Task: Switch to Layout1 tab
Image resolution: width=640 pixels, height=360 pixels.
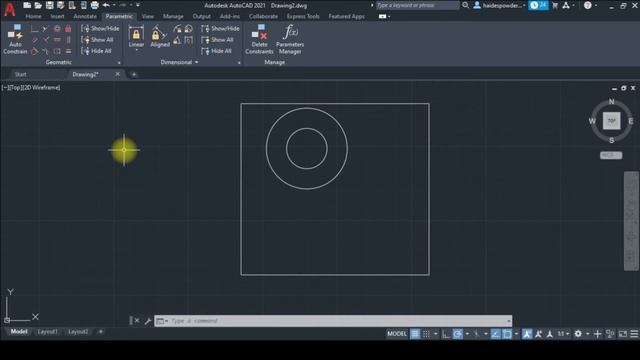Action: click(47, 332)
